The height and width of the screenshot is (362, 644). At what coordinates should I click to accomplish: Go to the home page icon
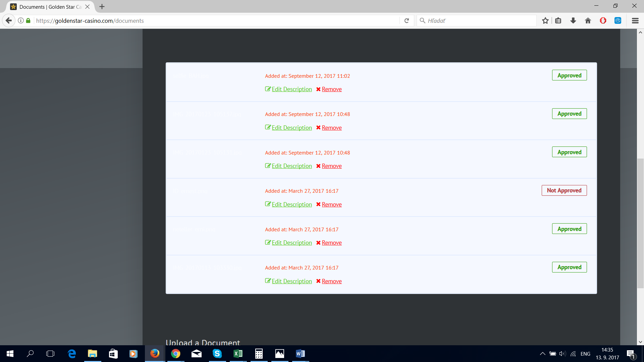click(x=588, y=20)
